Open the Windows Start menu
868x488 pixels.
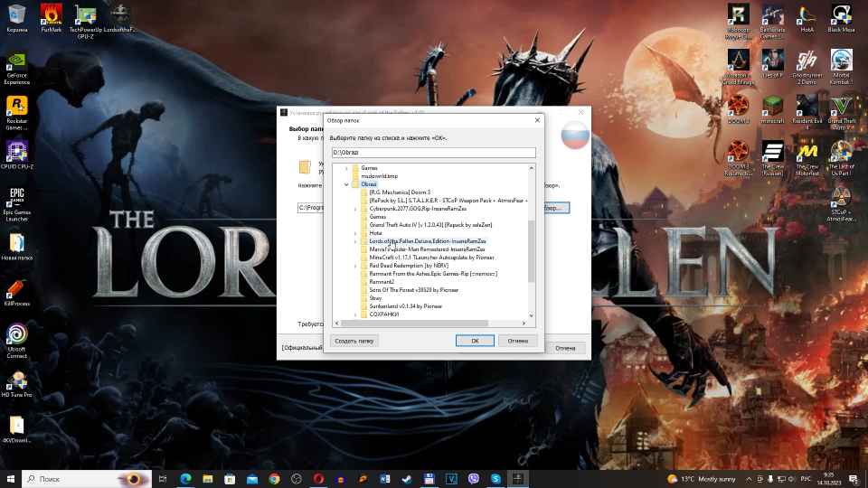coord(11,479)
